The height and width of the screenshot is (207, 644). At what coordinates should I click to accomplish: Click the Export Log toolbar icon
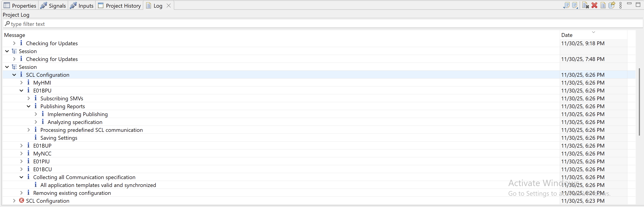tap(566, 5)
